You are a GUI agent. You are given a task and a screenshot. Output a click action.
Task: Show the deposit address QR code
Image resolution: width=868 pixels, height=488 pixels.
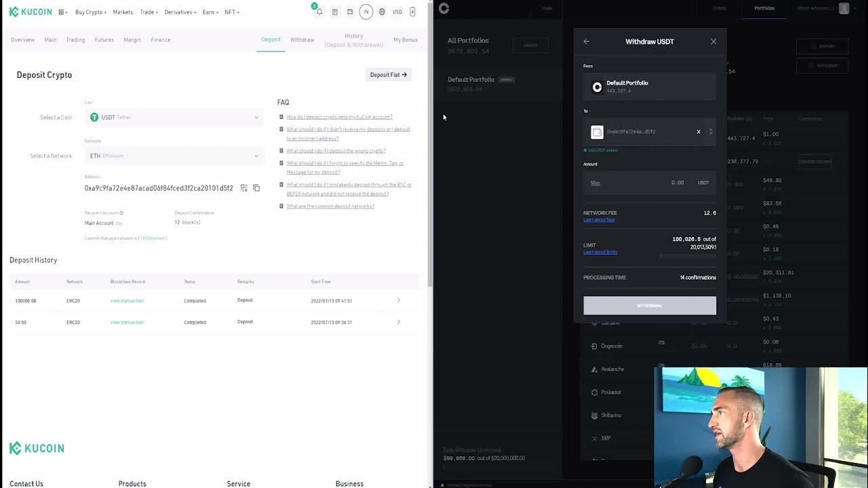(244, 188)
